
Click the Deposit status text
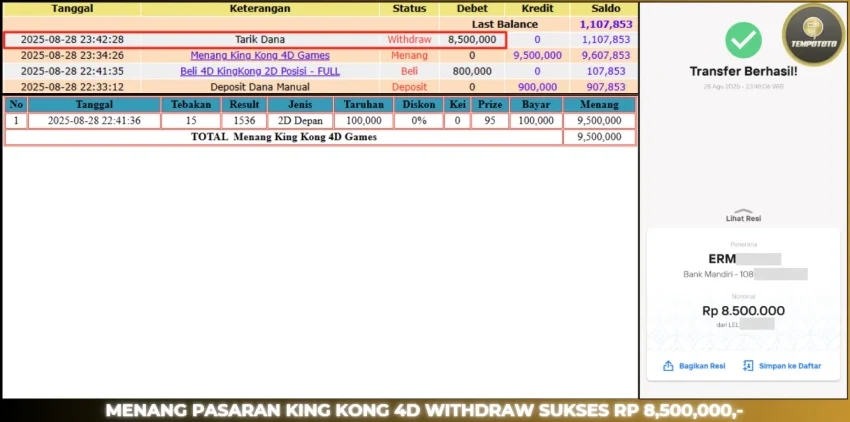click(x=409, y=87)
